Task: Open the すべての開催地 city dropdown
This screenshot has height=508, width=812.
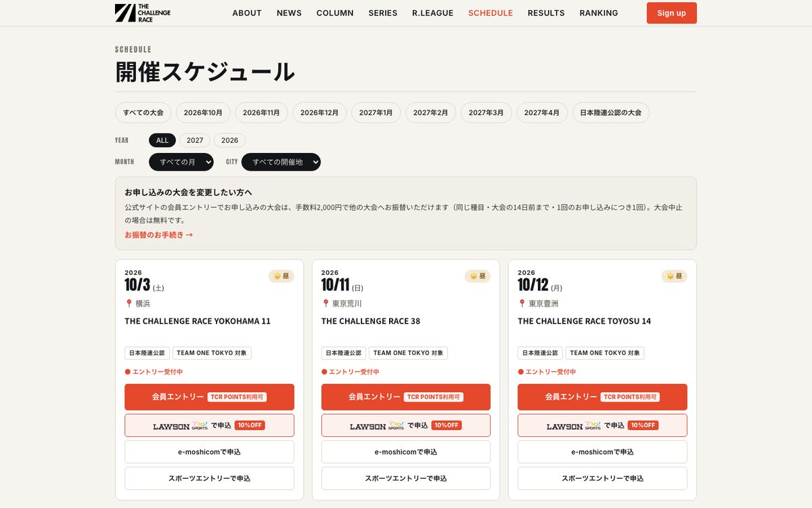Action: click(281, 162)
